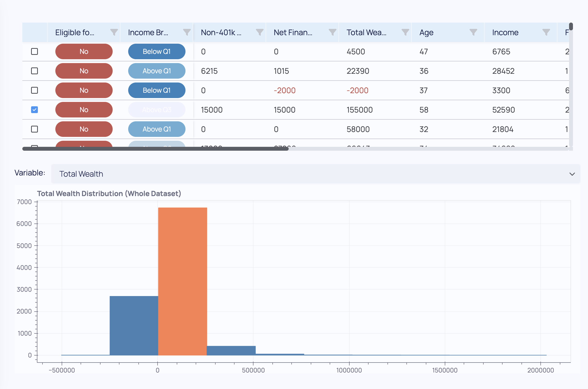588x389 pixels.
Task: Open filter for Total Wealth column
Action: coord(405,32)
